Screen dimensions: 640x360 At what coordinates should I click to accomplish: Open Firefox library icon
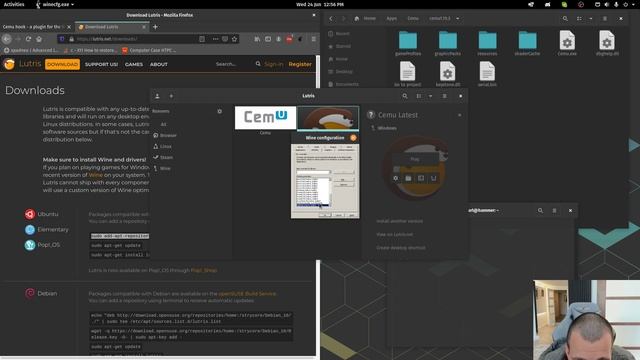click(257, 39)
